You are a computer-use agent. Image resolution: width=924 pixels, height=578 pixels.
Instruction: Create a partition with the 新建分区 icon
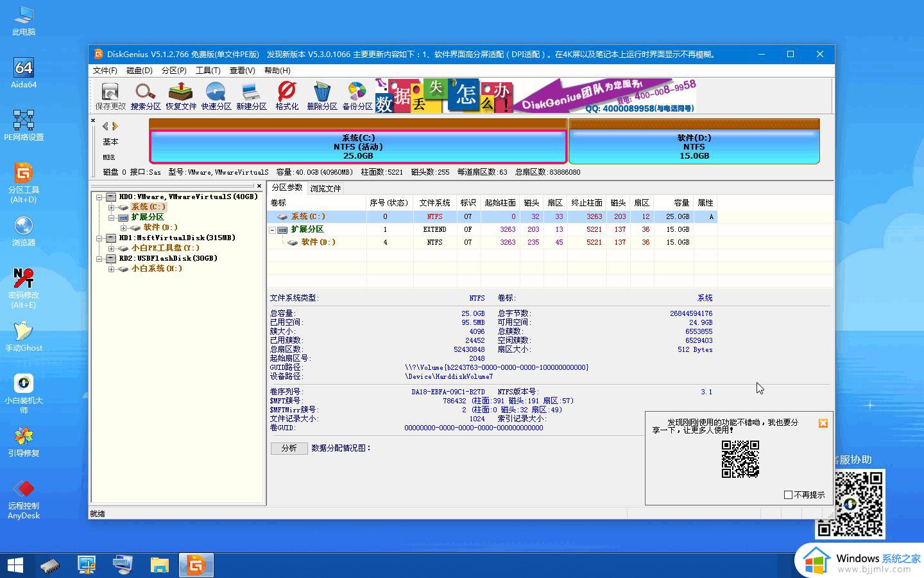252,96
